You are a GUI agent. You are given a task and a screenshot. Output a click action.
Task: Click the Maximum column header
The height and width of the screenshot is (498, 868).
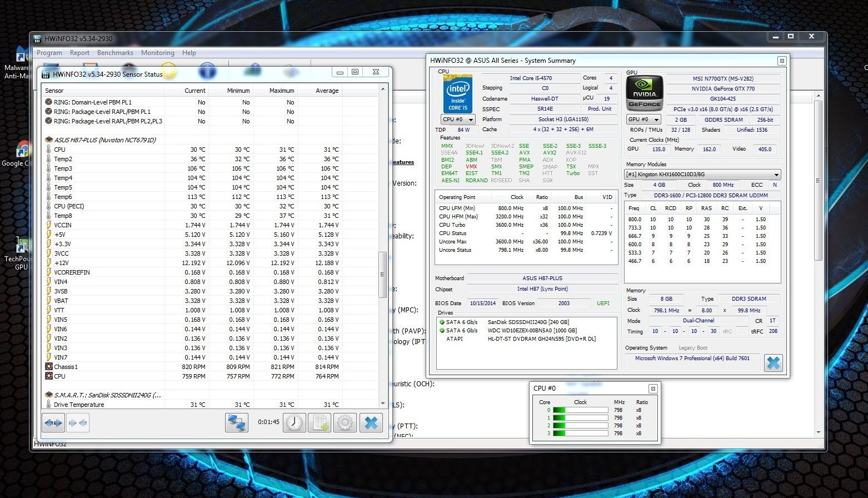click(x=275, y=91)
